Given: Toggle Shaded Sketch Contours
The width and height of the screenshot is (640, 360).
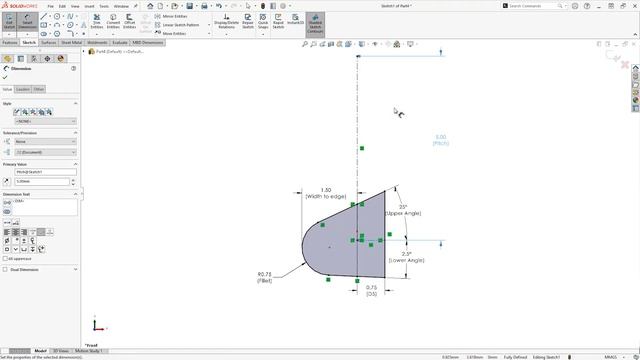Looking at the screenshot, I should [x=315, y=24].
